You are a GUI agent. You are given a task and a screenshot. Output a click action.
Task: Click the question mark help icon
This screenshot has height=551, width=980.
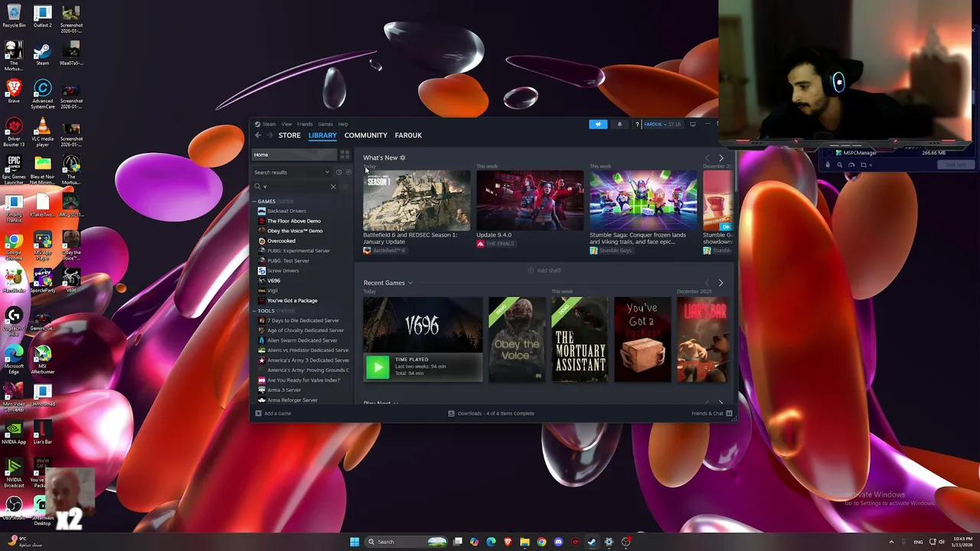637,124
